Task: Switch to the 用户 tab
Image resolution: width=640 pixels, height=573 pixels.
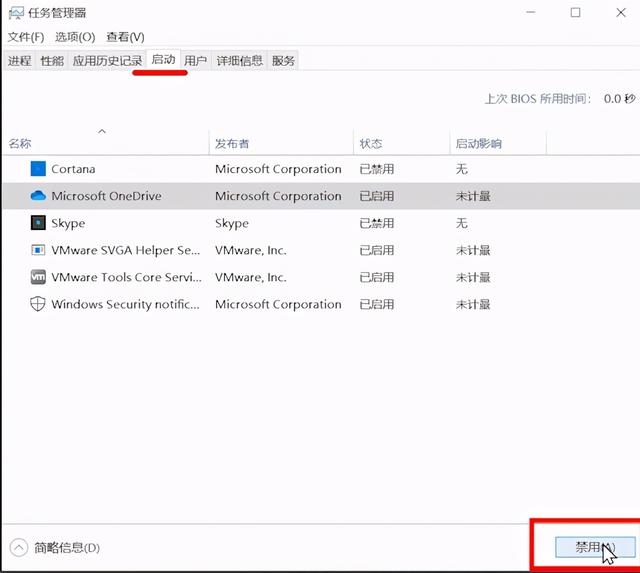Action: 195,61
